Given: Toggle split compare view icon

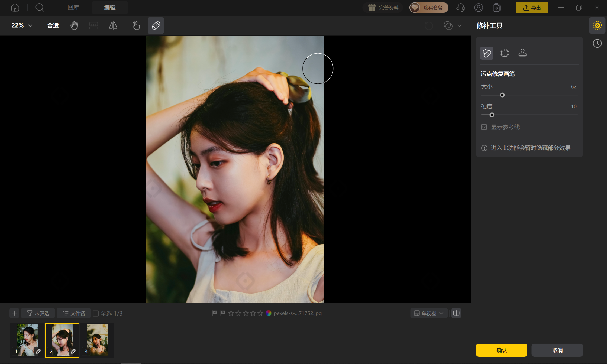Looking at the screenshot, I should pos(456,313).
